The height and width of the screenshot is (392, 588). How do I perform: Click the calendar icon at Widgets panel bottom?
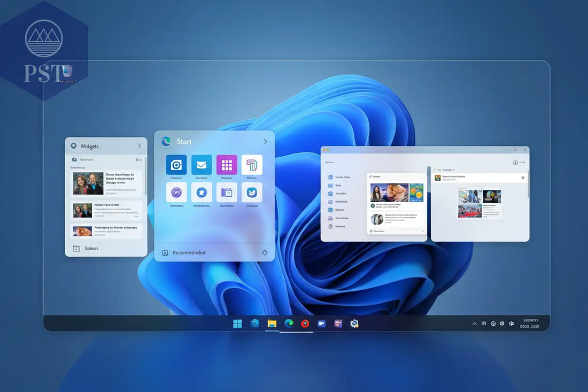76,248
